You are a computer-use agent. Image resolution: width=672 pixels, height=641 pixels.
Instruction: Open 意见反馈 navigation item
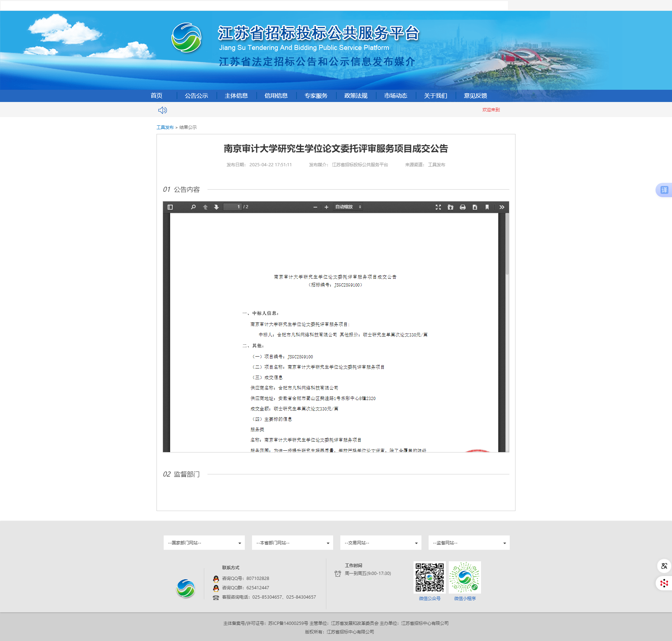(475, 96)
